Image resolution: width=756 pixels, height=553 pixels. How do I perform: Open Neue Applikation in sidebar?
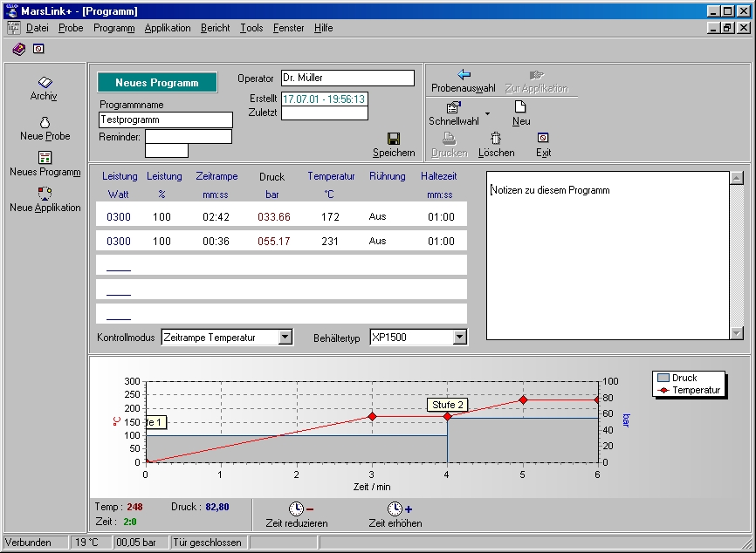point(45,194)
